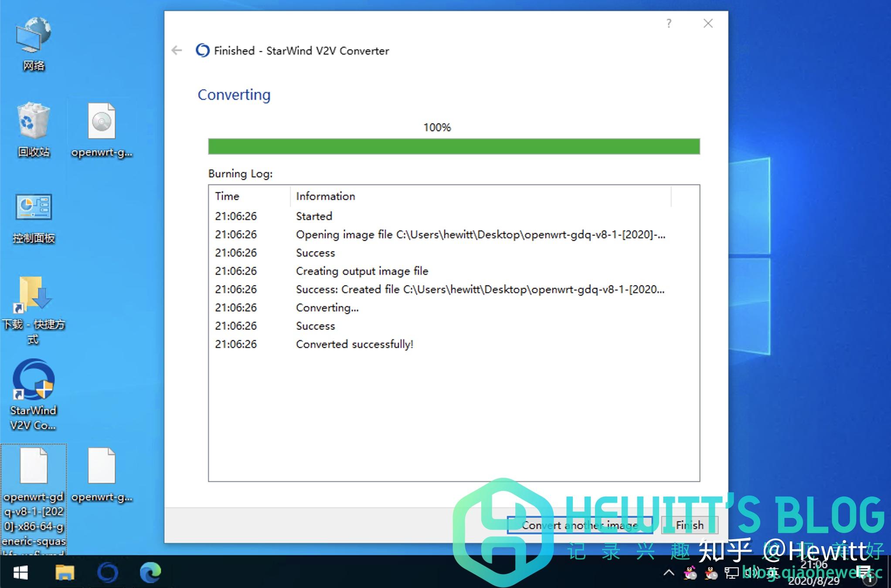
Task: Open a QQ penguin icon in the system tray
Action: click(x=690, y=574)
